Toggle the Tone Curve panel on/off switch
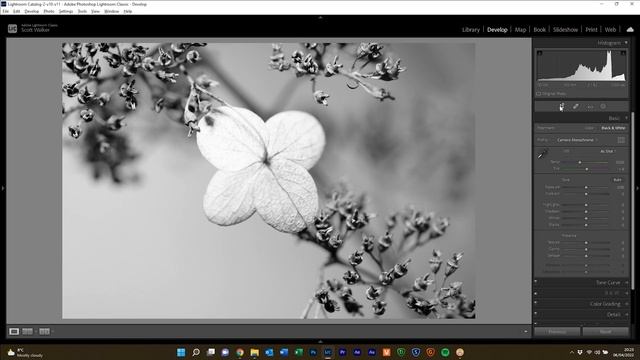Image resolution: width=640 pixels, height=360 pixels. point(536,282)
